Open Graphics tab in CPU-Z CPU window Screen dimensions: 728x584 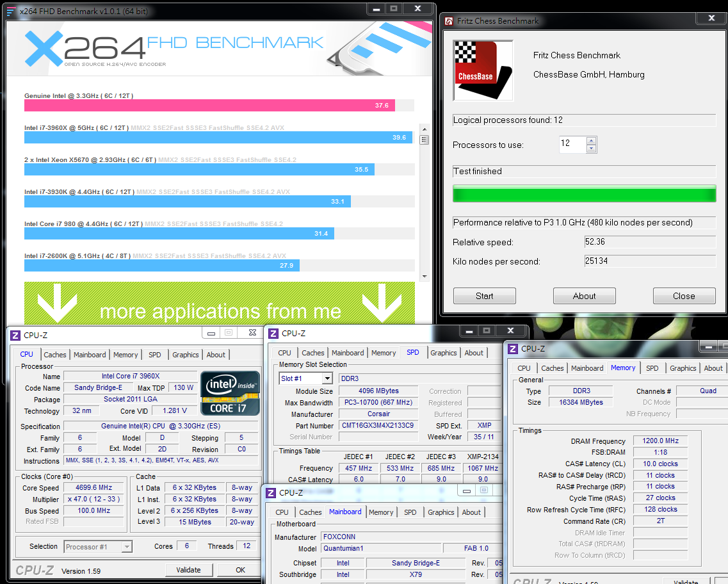tap(185, 355)
